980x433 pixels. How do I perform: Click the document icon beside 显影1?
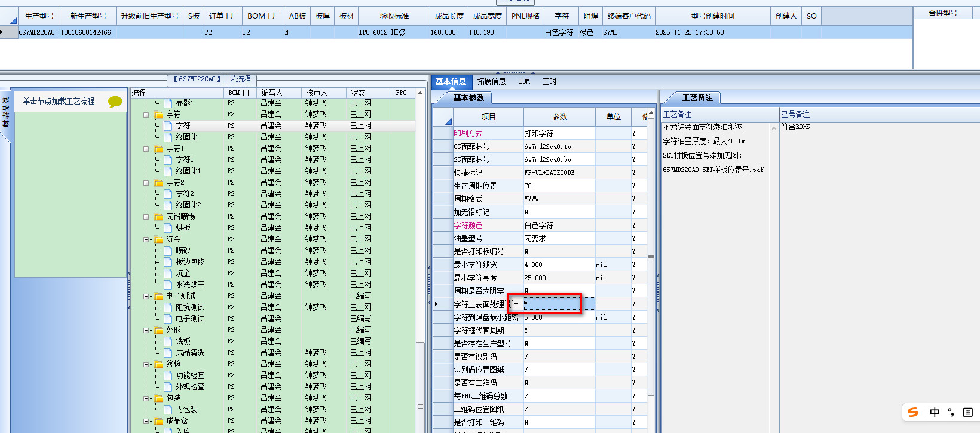(x=168, y=103)
